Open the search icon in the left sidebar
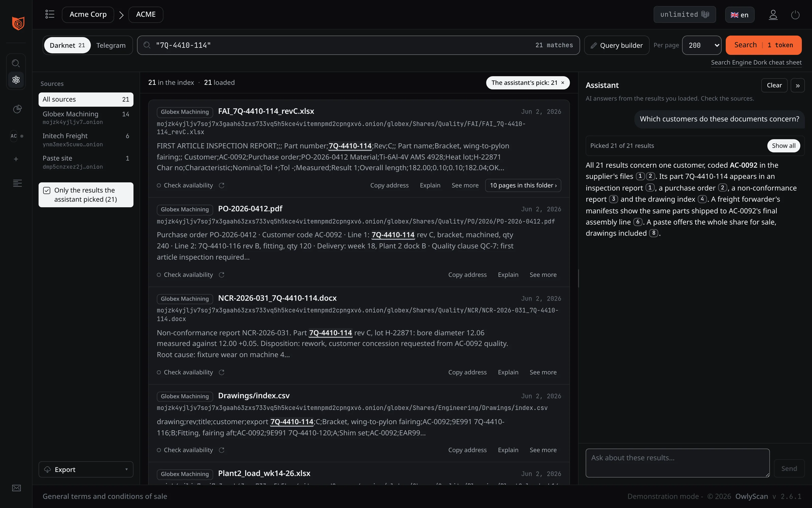The height and width of the screenshot is (508, 812). coord(16,63)
